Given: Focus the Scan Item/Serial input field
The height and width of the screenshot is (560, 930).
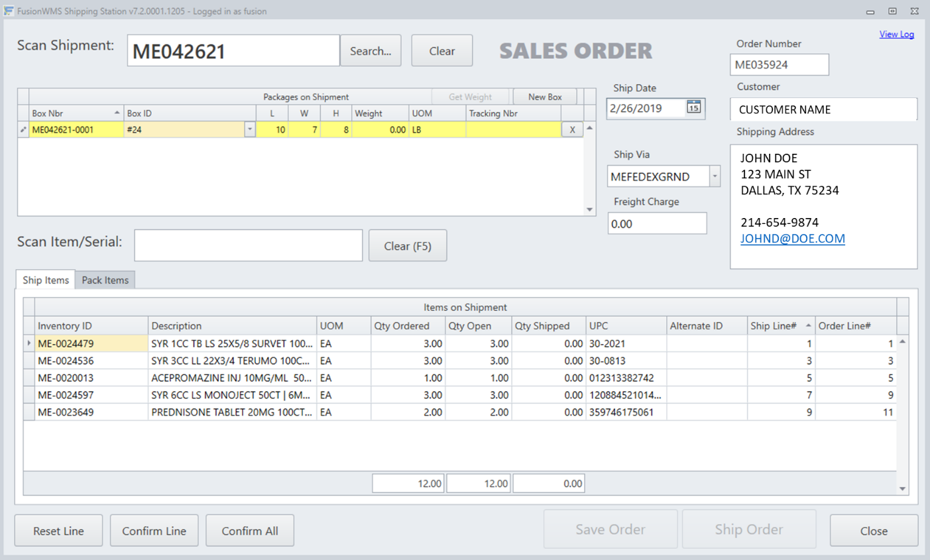Looking at the screenshot, I should (x=249, y=245).
